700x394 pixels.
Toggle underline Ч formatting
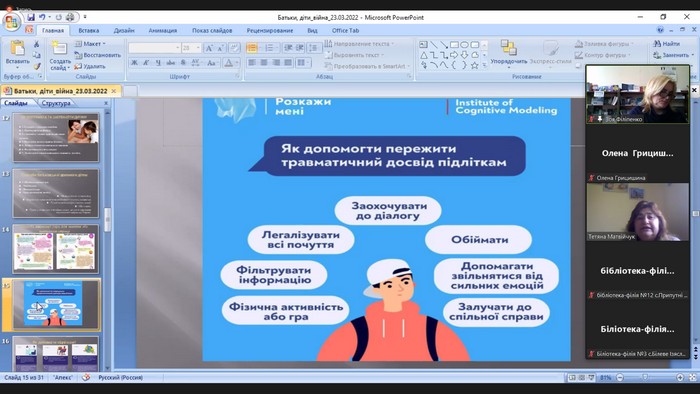(x=158, y=63)
